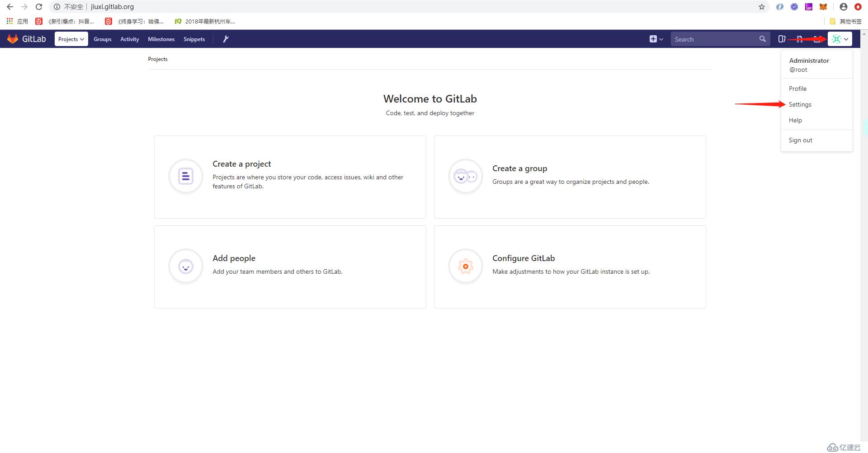Screen dimensions: 868x453
Task: Click the Create a group faces icon
Action: tap(466, 176)
